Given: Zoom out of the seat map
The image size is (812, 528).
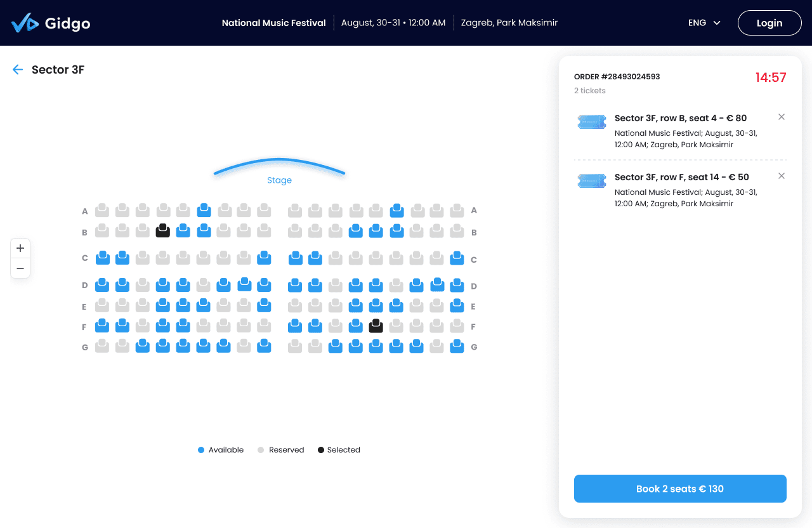Looking at the screenshot, I should pos(20,268).
